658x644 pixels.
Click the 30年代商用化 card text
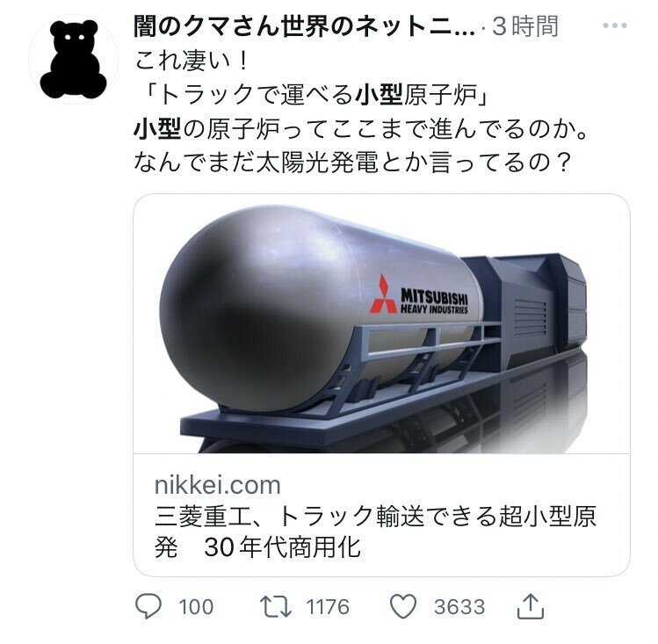coord(282,547)
